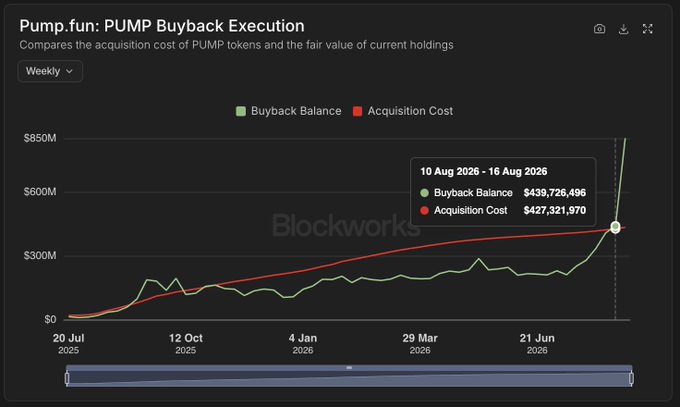Click the chart subtitle description text

pyautogui.click(x=236, y=45)
